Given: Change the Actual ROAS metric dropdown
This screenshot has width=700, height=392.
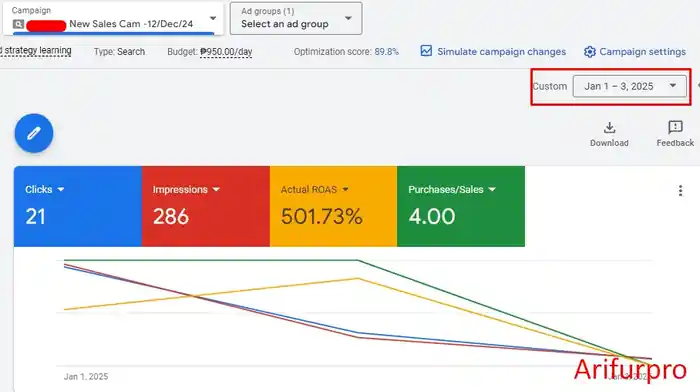Looking at the screenshot, I should (315, 189).
